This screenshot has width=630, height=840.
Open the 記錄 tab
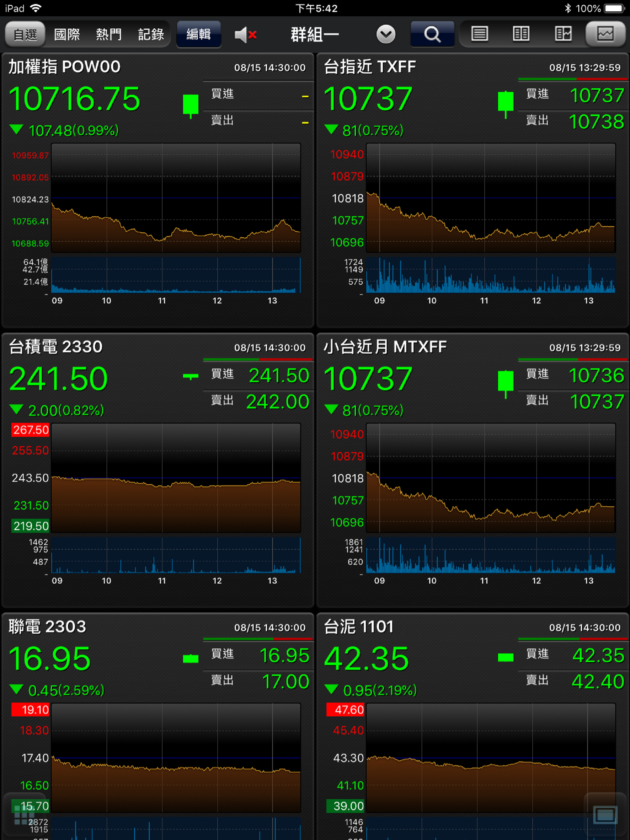coord(151,34)
